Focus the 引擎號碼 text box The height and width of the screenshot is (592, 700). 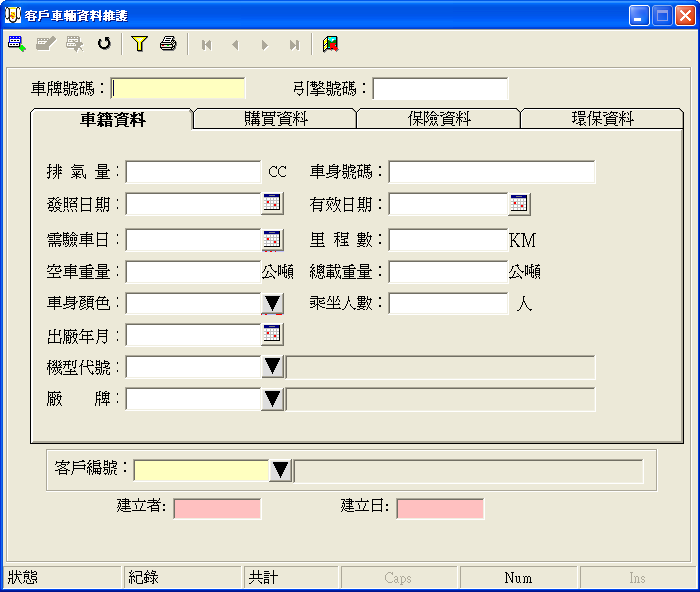pos(440,89)
